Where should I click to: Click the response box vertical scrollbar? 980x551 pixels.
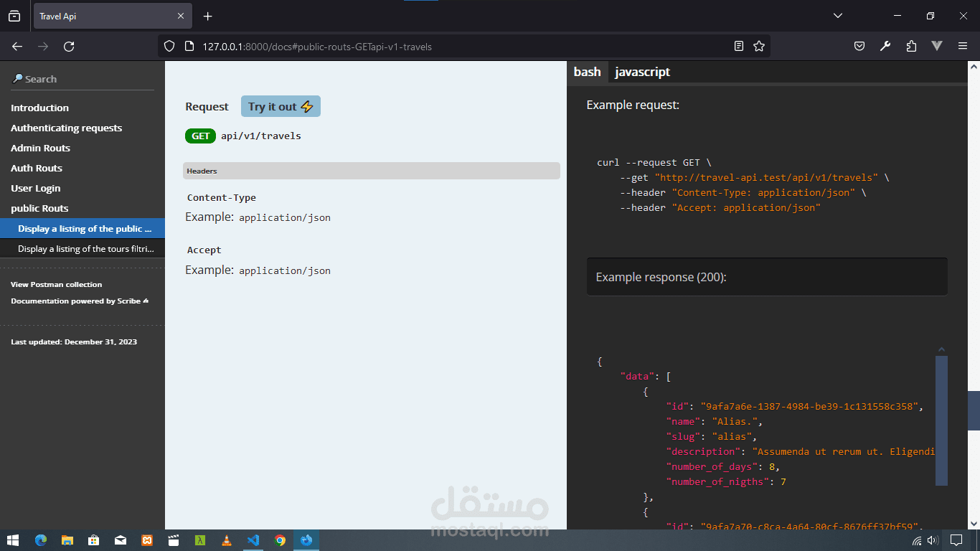pyautogui.click(x=942, y=420)
